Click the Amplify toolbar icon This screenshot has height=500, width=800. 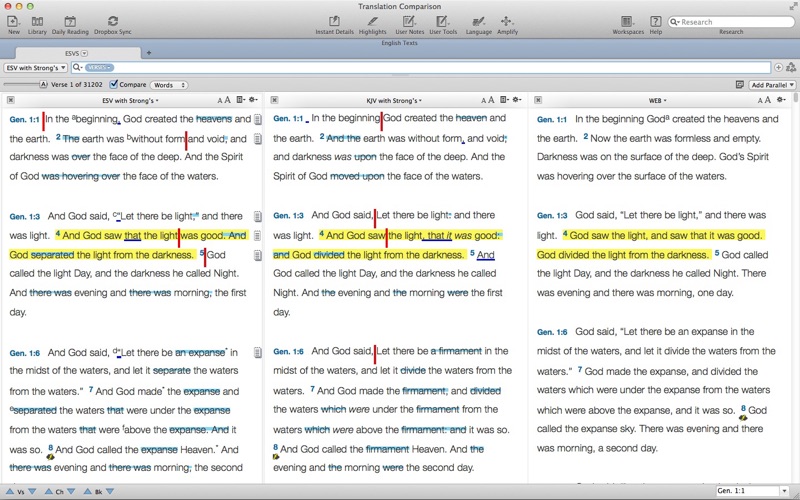[507, 21]
